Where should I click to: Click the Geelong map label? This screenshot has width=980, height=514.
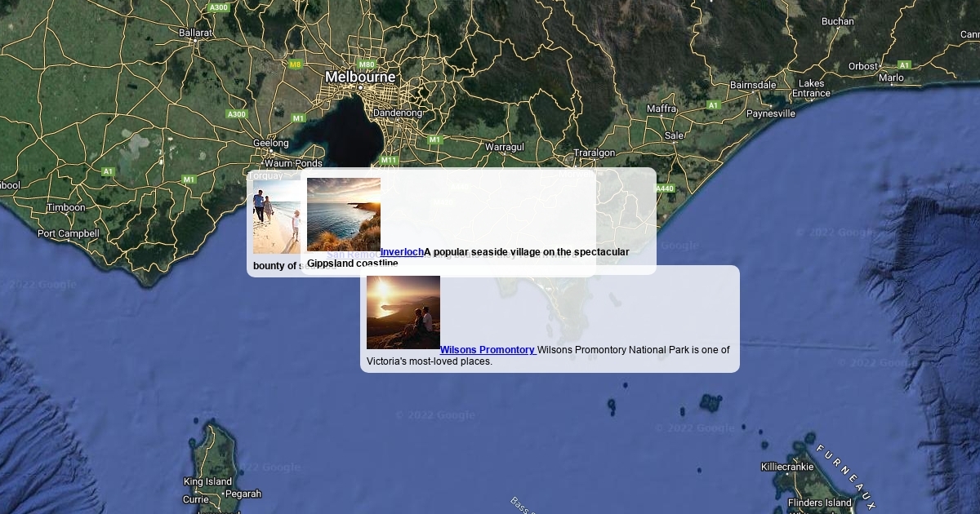pos(271,143)
